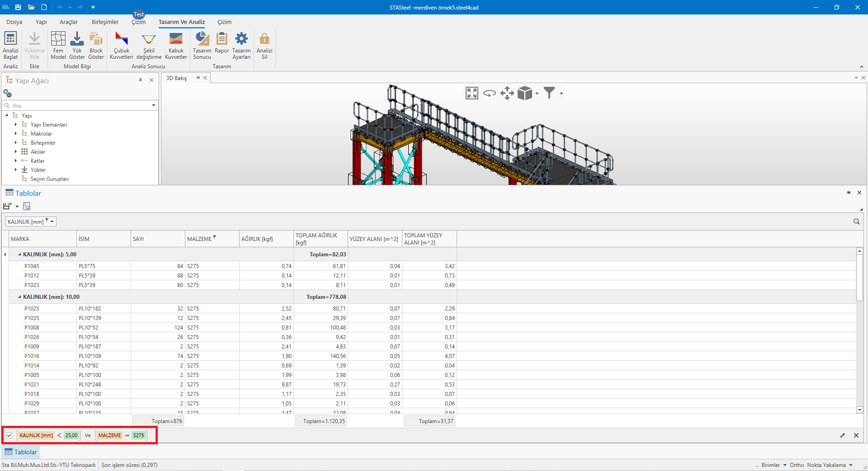This screenshot has height=471, width=868.
Task: Switch to the Birleşimler ribbon tab
Action: pyautogui.click(x=105, y=22)
